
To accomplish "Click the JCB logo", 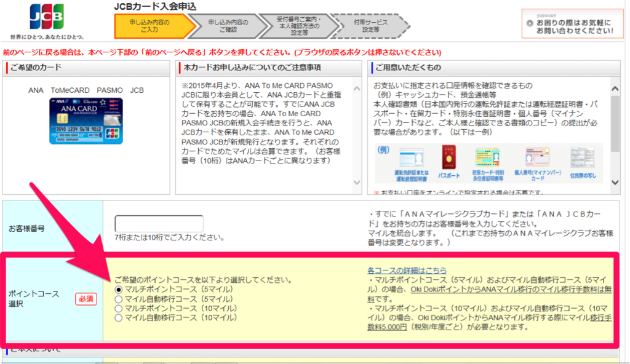I will [x=47, y=17].
